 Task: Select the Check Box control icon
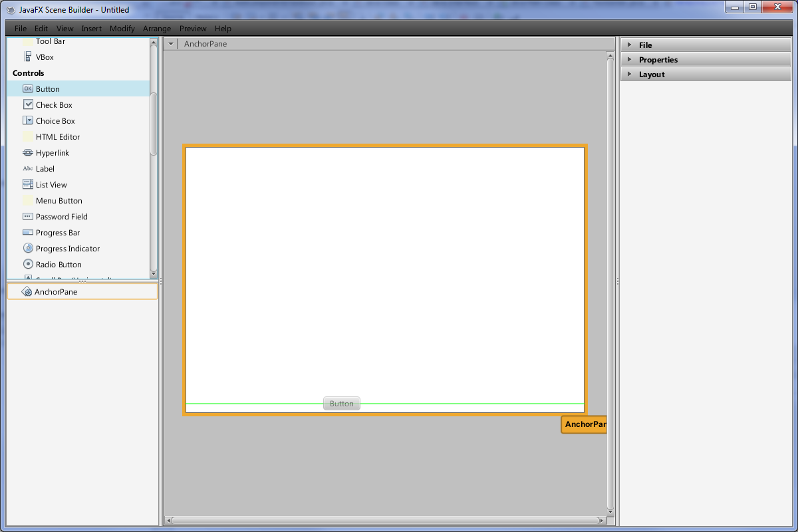tap(28, 105)
